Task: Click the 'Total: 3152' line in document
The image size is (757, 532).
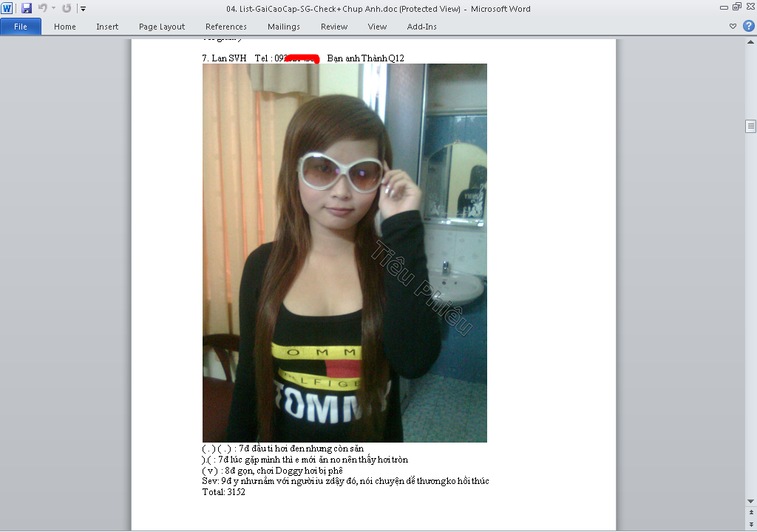Action: click(x=223, y=492)
